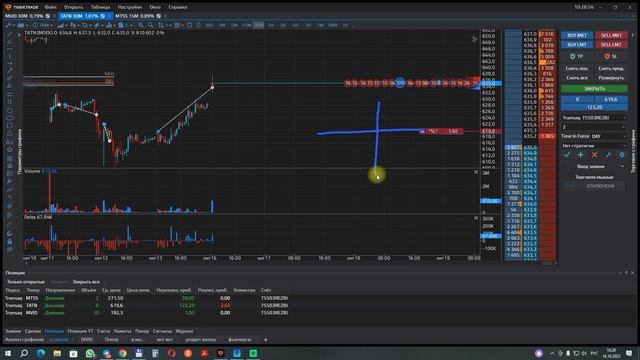Click the BUY MKT button
This screenshot has height=360, width=640.
[x=577, y=36]
